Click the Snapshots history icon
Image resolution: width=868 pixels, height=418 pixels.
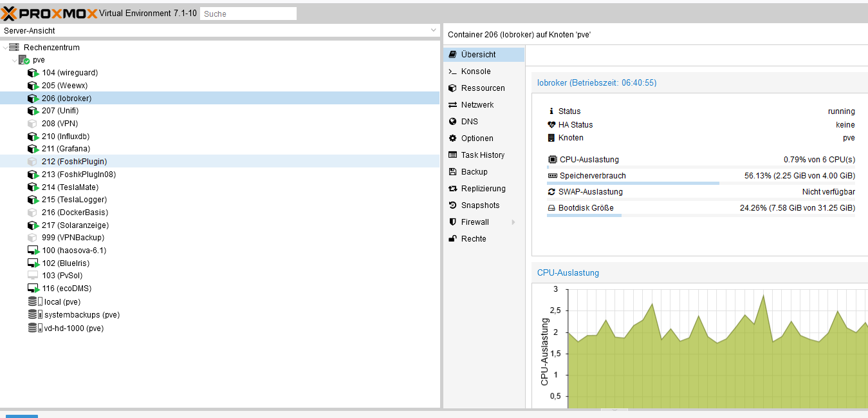point(452,205)
